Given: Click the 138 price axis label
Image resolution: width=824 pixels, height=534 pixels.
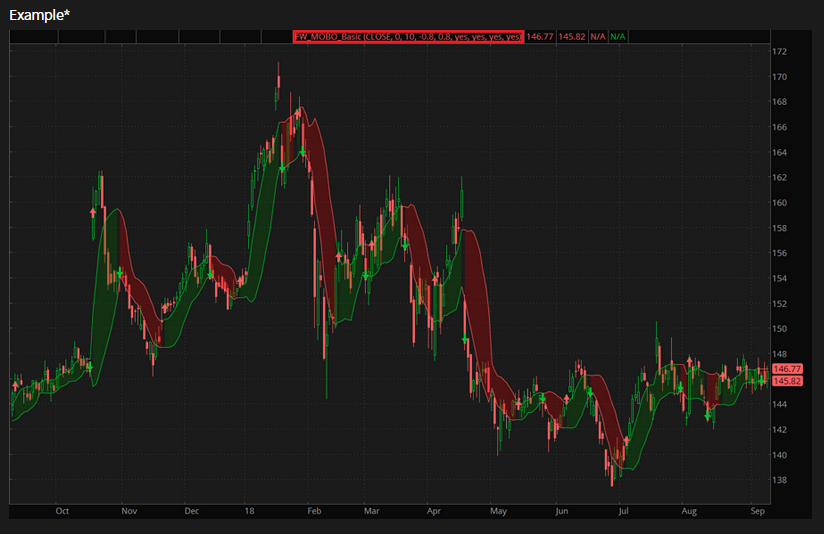Looking at the screenshot, I should coord(779,480).
